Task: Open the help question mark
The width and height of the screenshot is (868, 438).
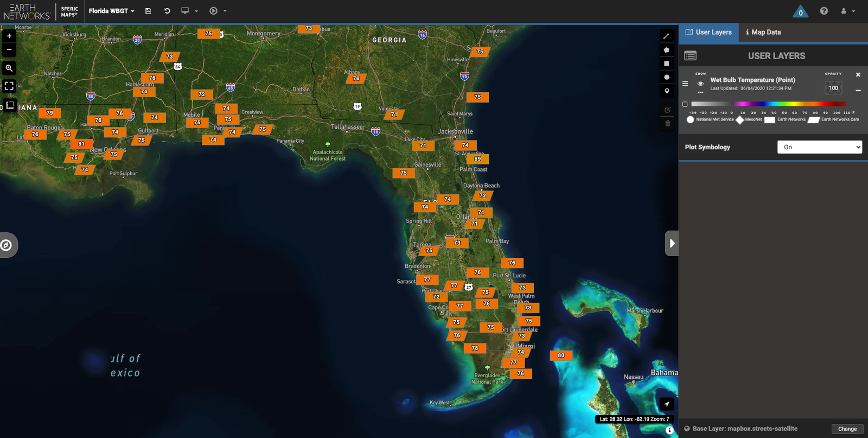Action: [824, 11]
